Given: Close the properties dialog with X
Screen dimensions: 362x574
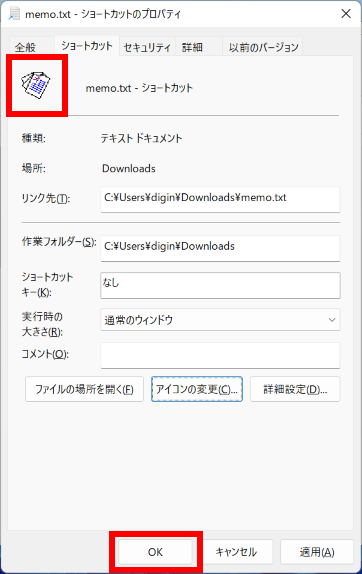Looking at the screenshot, I should pyautogui.click(x=346, y=14).
